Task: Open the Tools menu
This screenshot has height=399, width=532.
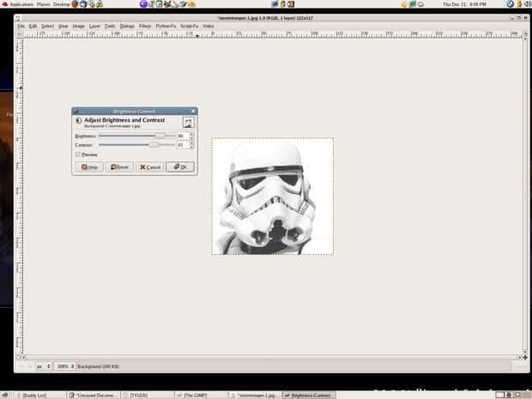Action: [x=110, y=26]
